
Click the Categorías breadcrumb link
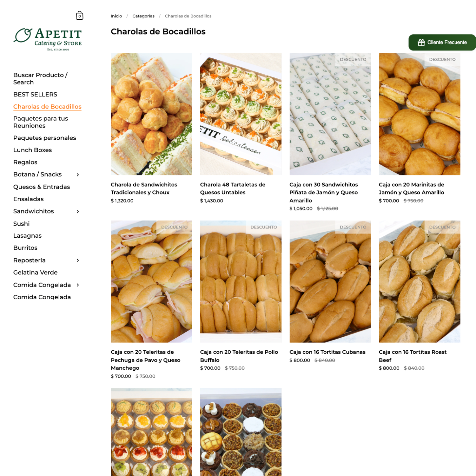(x=143, y=16)
